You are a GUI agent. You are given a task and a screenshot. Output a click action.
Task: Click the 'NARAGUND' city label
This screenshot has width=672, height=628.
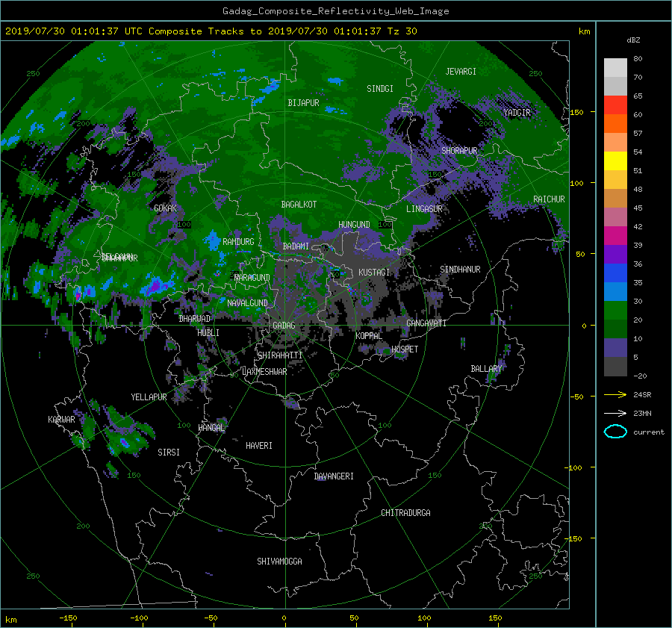tap(252, 277)
